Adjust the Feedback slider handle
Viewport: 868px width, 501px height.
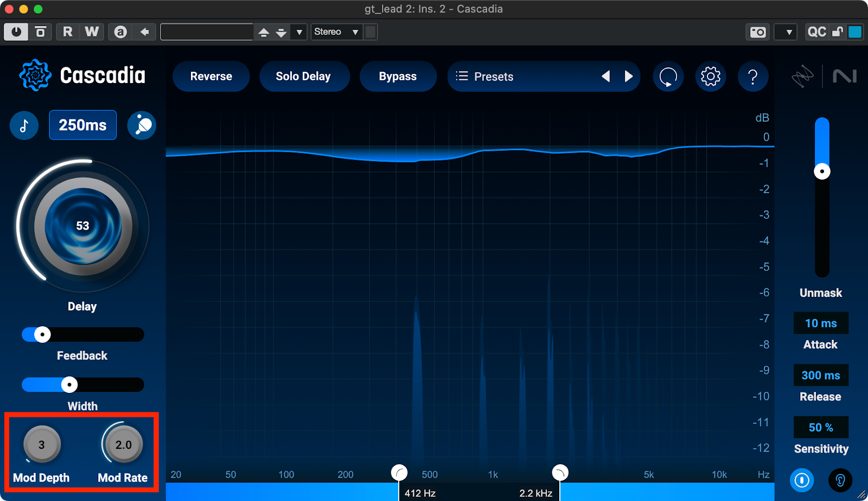tap(42, 334)
